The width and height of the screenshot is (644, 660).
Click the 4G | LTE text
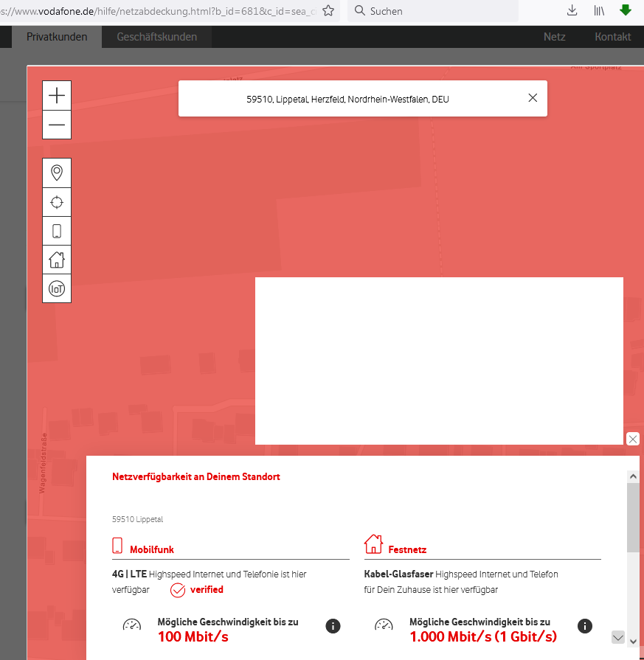129,574
